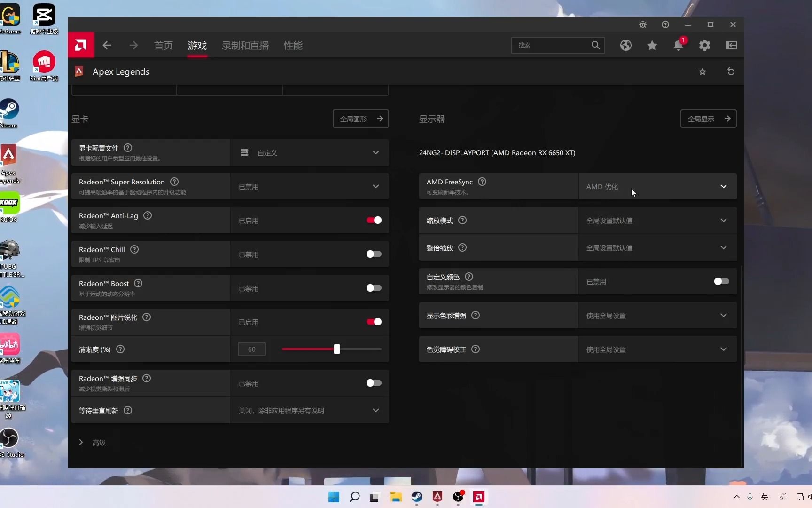Disable Radeon Anti-Lag toggle

(373, 220)
